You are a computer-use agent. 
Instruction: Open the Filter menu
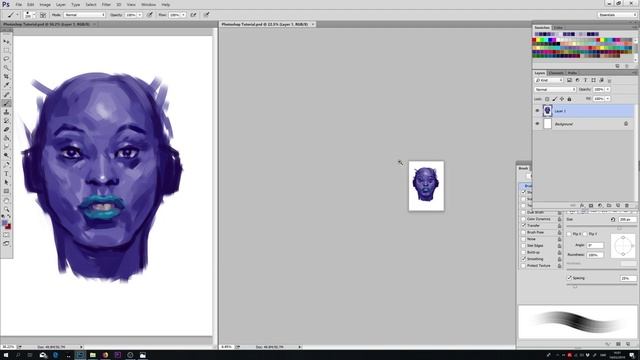coord(106,4)
